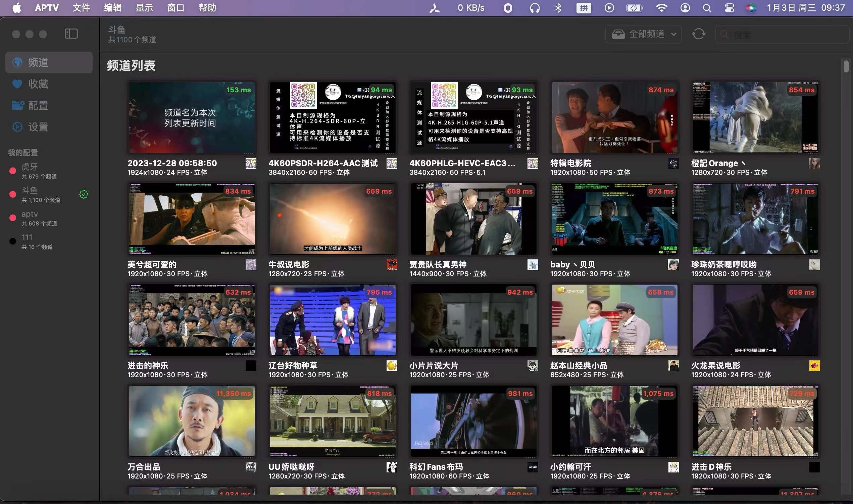Image resolution: width=853 pixels, height=504 pixels.
Task: Play the 美兮超可爱的 channel thumbnail
Action: 192,219
